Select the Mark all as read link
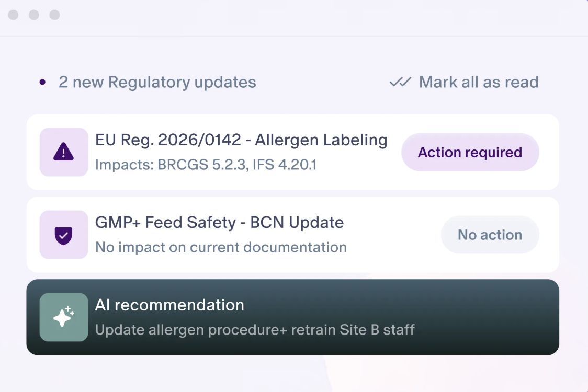 point(479,82)
